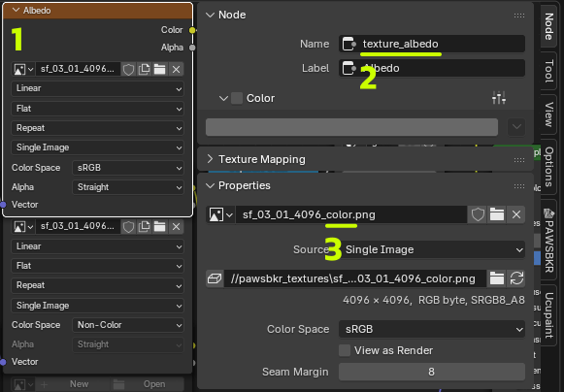Click drag grip dots on Properties panel
564x392 pixels.
[519, 186]
